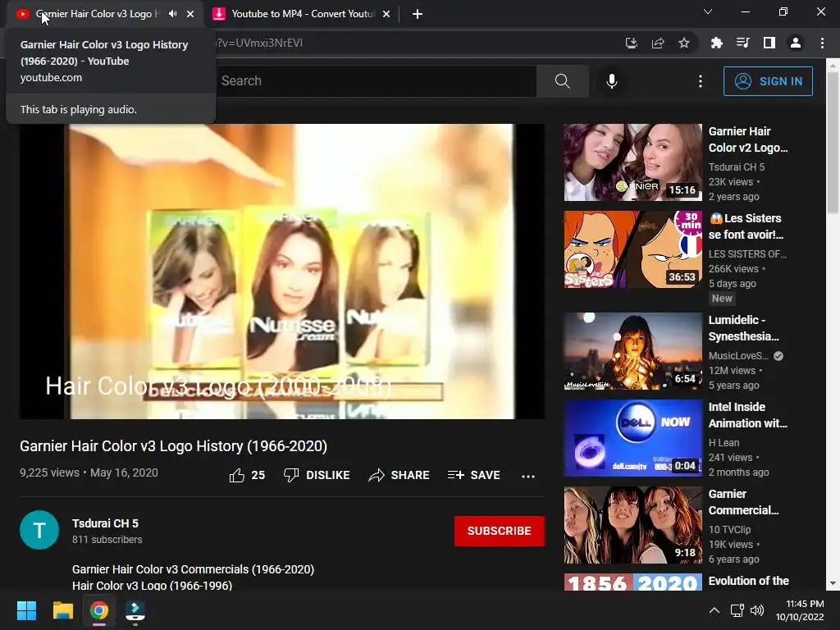Open a new browser tab
Viewport: 840px width, 630px height.
tap(418, 14)
